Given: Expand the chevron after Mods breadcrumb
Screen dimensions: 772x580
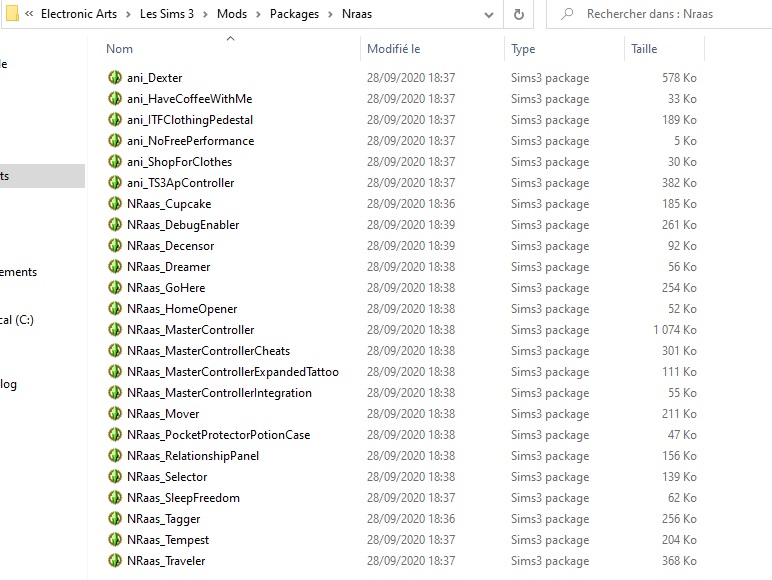Looking at the screenshot, I should 258,14.
